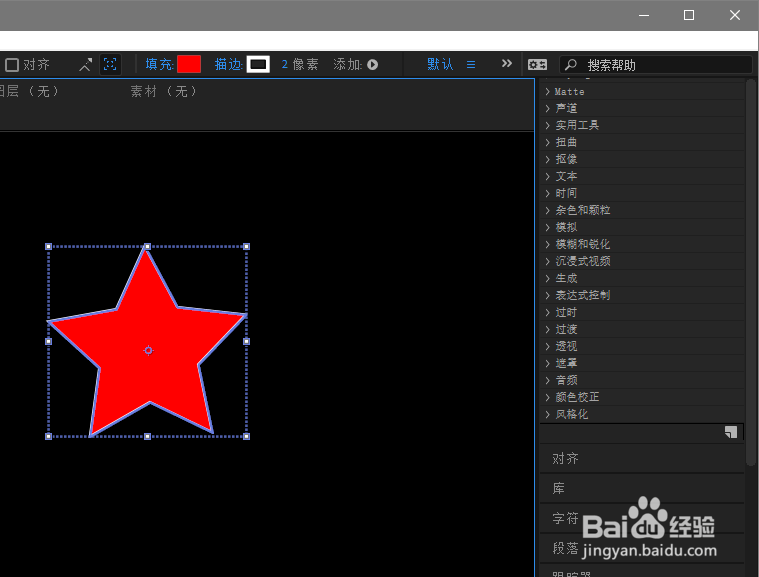This screenshot has height=577, width=759.
Task: Expand the 实用工具 effects category
Action: (547, 125)
